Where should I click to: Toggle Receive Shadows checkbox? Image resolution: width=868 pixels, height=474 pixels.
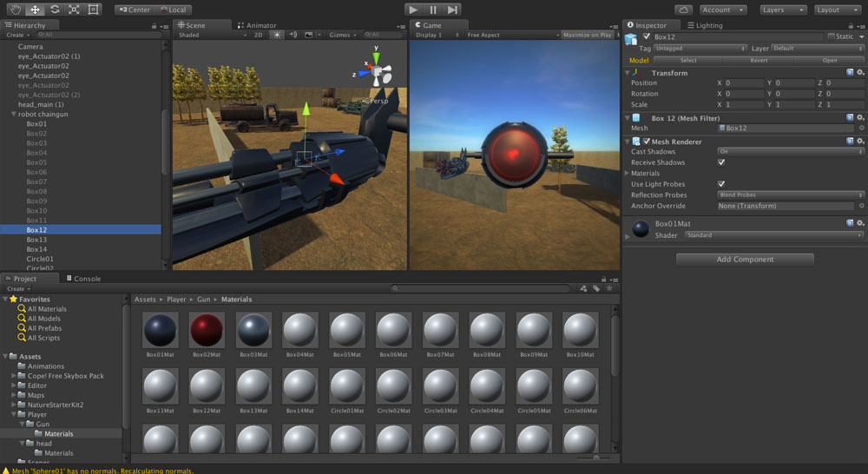click(721, 162)
